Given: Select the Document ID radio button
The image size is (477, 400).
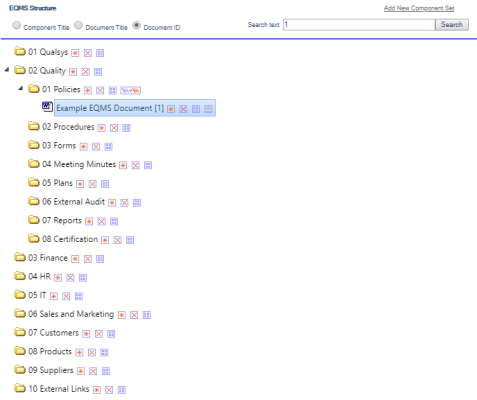Looking at the screenshot, I should tap(136, 25).
